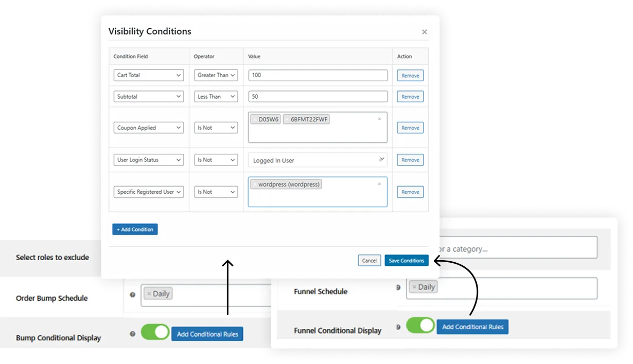Click the Add Condition button

point(135,229)
